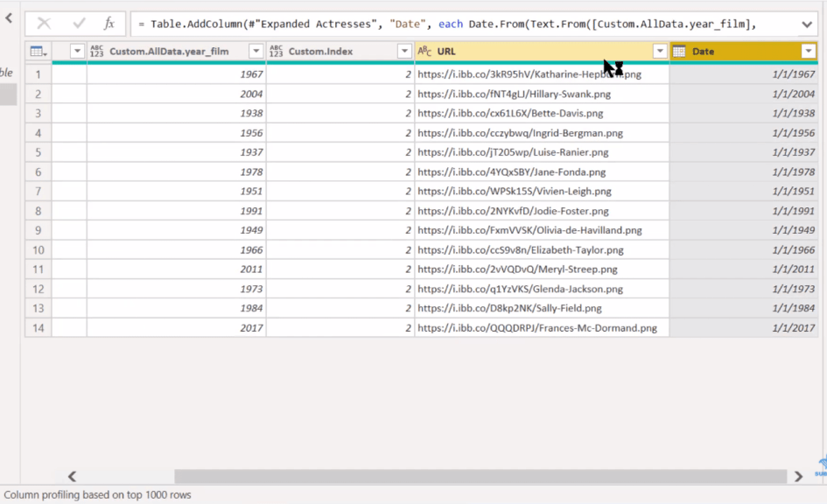Click date type icon of Date column
This screenshot has width=827, height=504.
(x=679, y=51)
